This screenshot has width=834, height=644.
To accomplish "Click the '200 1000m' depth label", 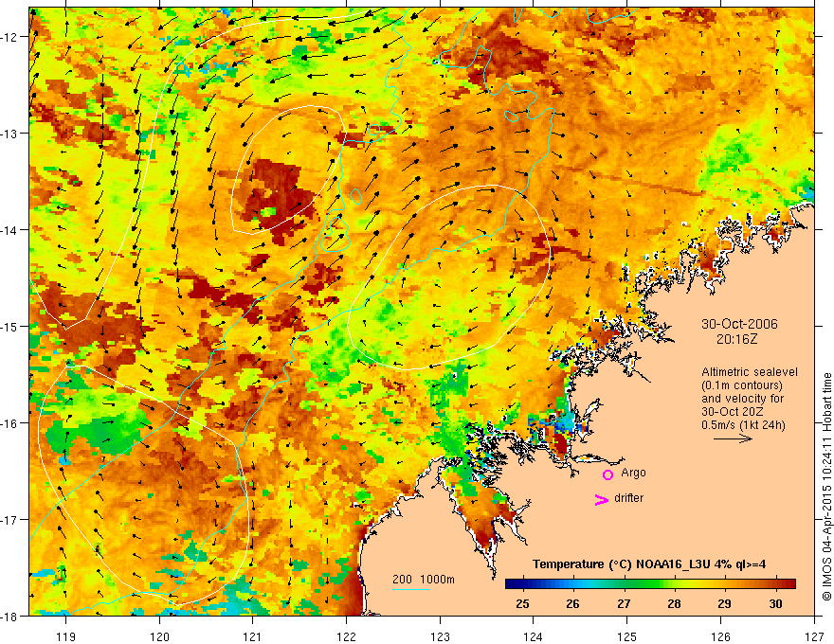I will (x=424, y=580).
